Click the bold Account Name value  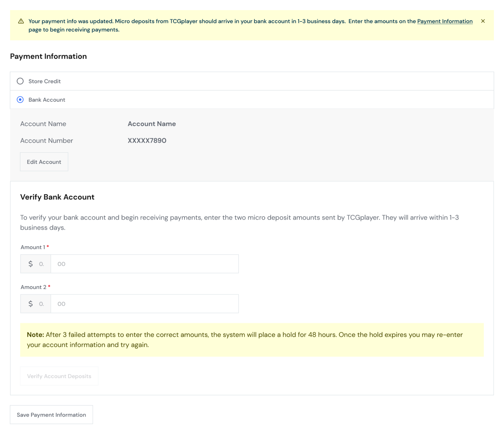(x=152, y=124)
